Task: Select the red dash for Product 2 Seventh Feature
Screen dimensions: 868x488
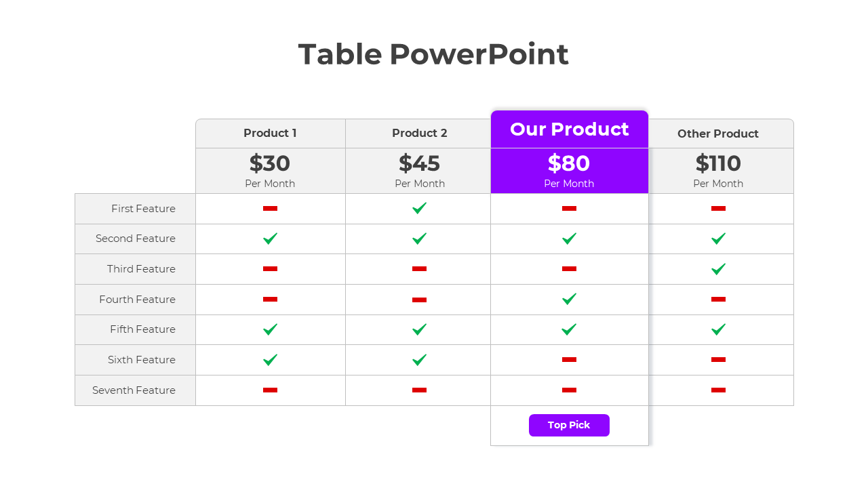Action: (419, 390)
